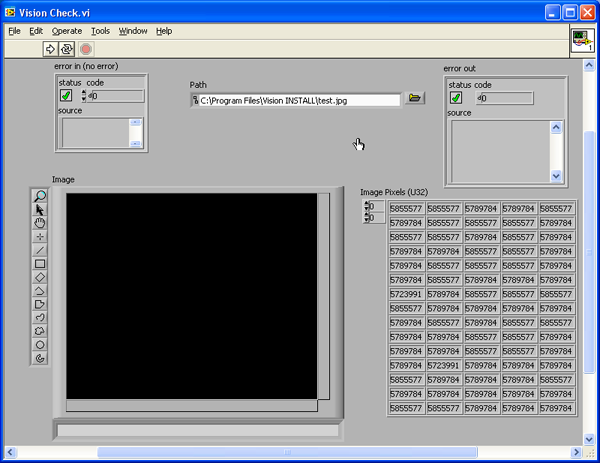Open the Help menu
Image resolution: width=600 pixels, height=463 pixels.
click(164, 31)
